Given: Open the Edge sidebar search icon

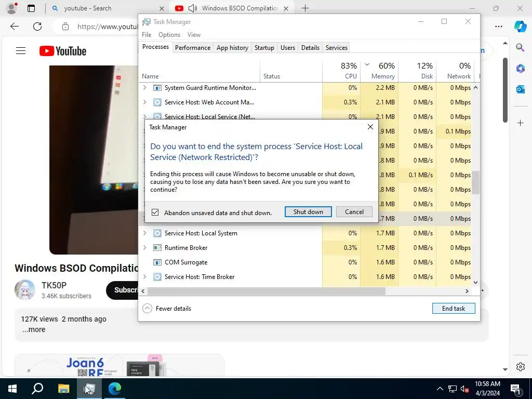Looking at the screenshot, I should 520,47.
